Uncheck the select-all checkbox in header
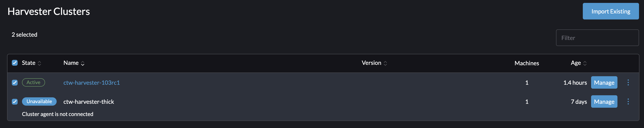The width and height of the screenshot is (644, 128). point(15,63)
